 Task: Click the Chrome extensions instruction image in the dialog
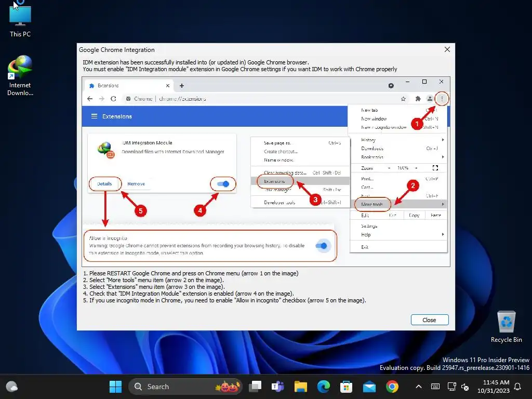266,171
